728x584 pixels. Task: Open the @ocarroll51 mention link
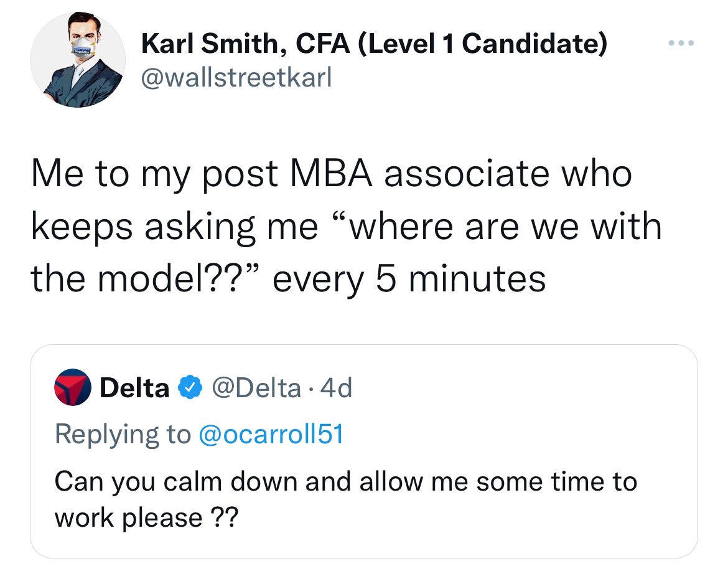pyautogui.click(x=270, y=434)
